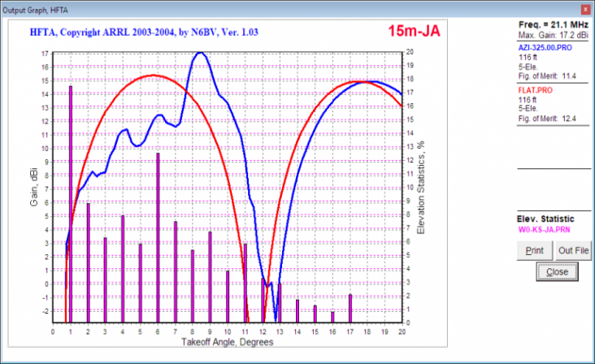Click the Takeoff Angle, Degrees axis label
The width and height of the screenshot is (595, 364).
tap(227, 342)
